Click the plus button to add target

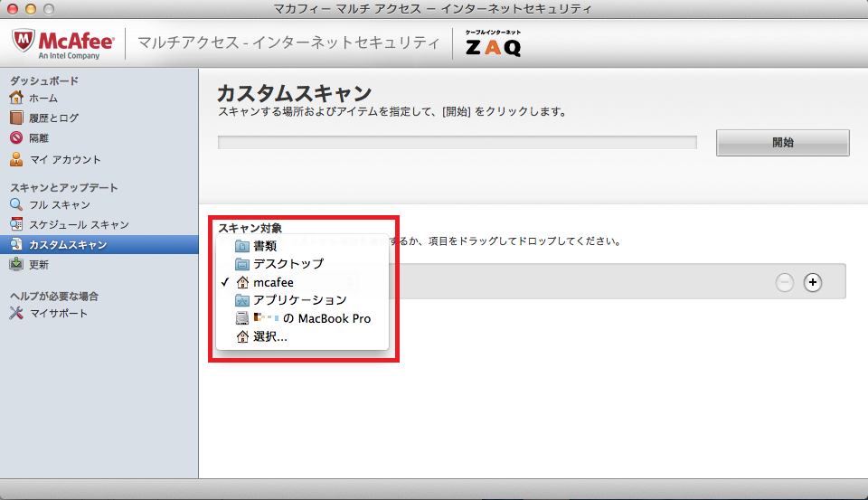click(812, 282)
